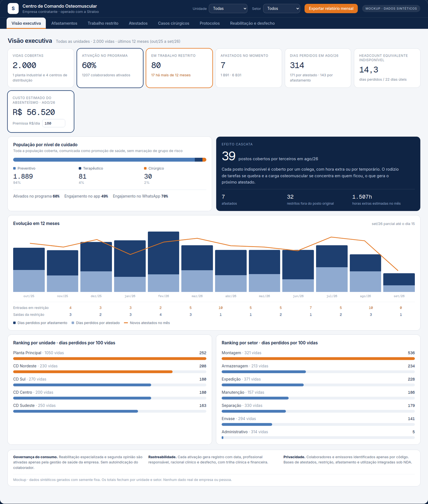Click the Armazenagem sector progress bar

318,372
